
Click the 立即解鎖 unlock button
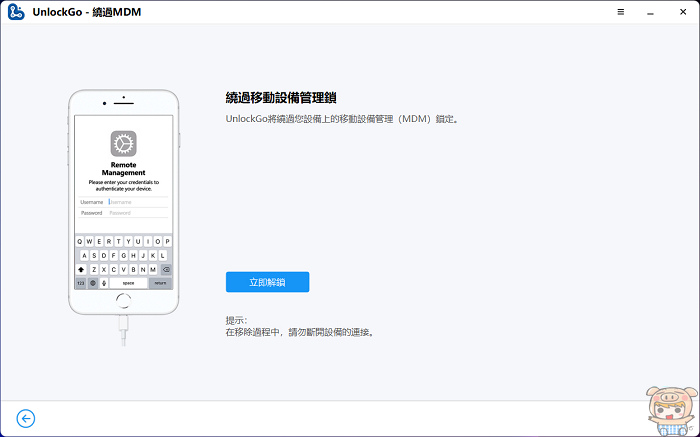267,282
